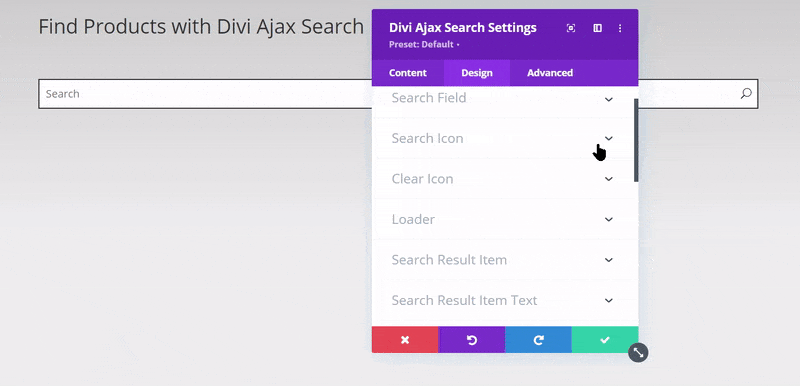Image resolution: width=800 pixels, height=386 pixels.
Task: Save settings with green checkmark button
Action: 605,340
